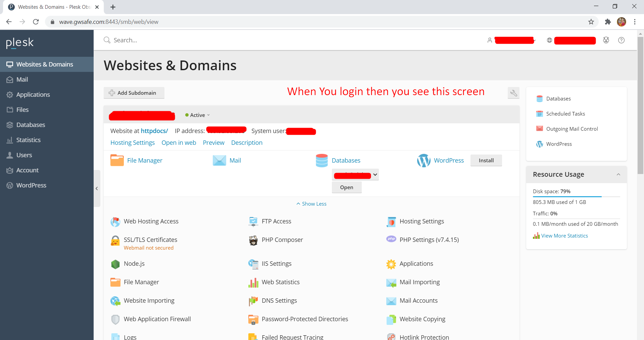Open Mail Accounts envelope icon
This screenshot has height=340, width=644.
pyautogui.click(x=391, y=301)
